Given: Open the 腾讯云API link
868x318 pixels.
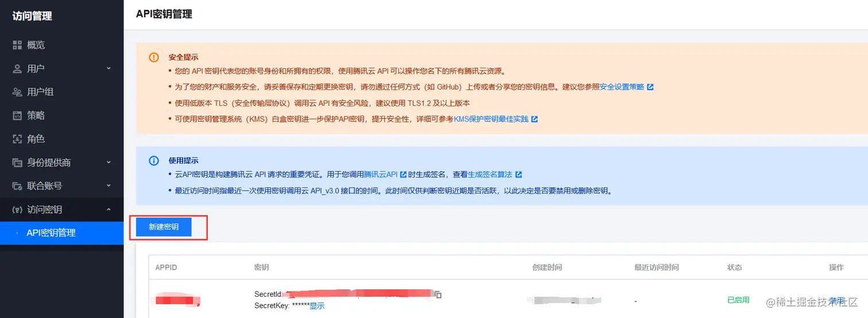Looking at the screenshot, I should click(x=381, y=174).
